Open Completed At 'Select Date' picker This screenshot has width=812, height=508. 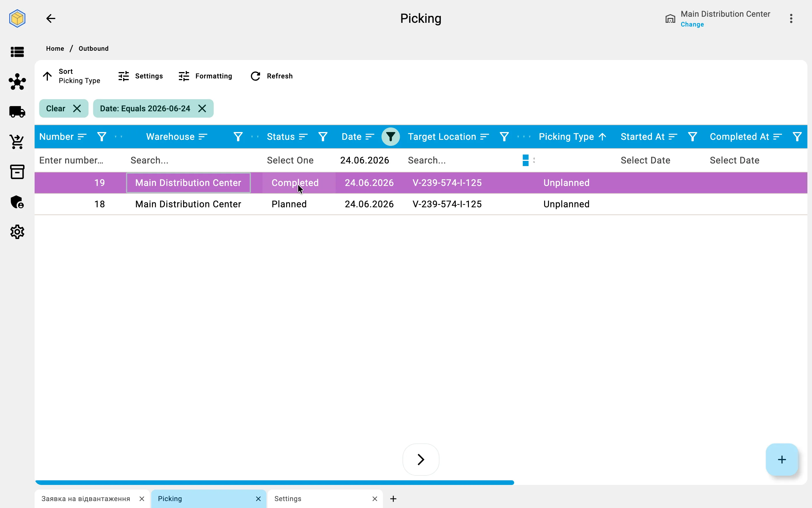tap(734, 160)
